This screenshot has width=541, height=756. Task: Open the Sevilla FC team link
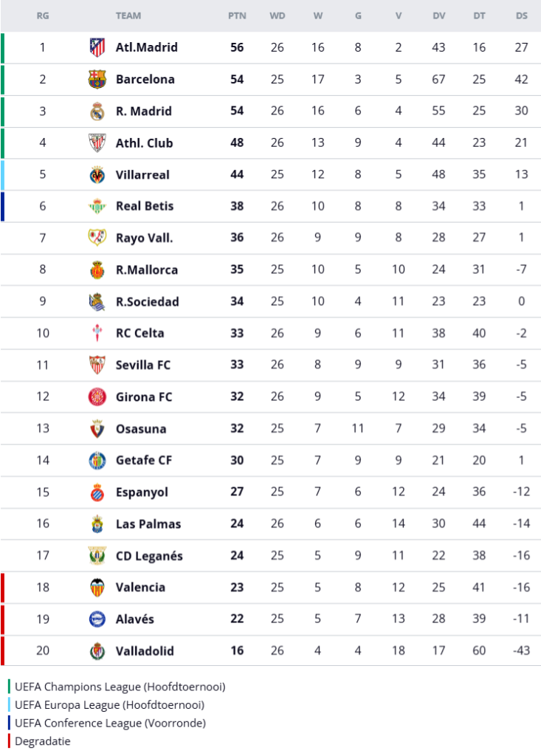tap(143, 365)
